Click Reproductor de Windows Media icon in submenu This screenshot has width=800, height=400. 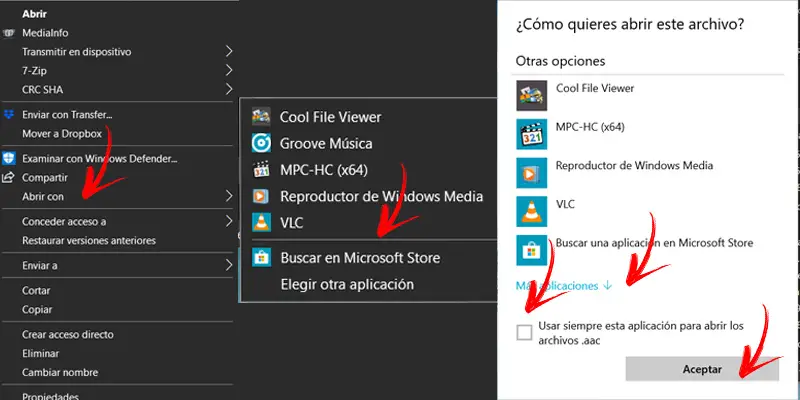tap(261, 196)
